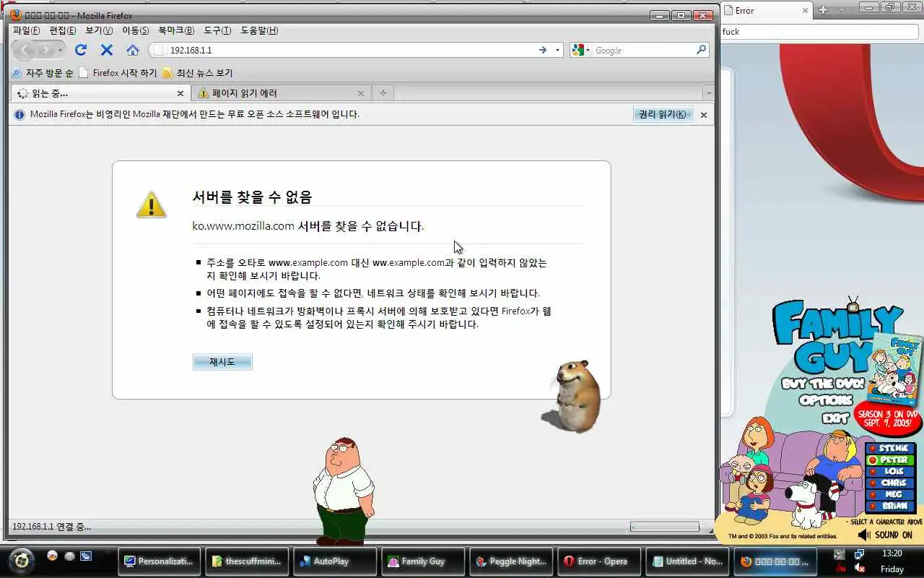Switch to Untitled Notepad taskbar button
Viewport: 924px width, 578px height.
pyautogui.click(x=687, y=561)
